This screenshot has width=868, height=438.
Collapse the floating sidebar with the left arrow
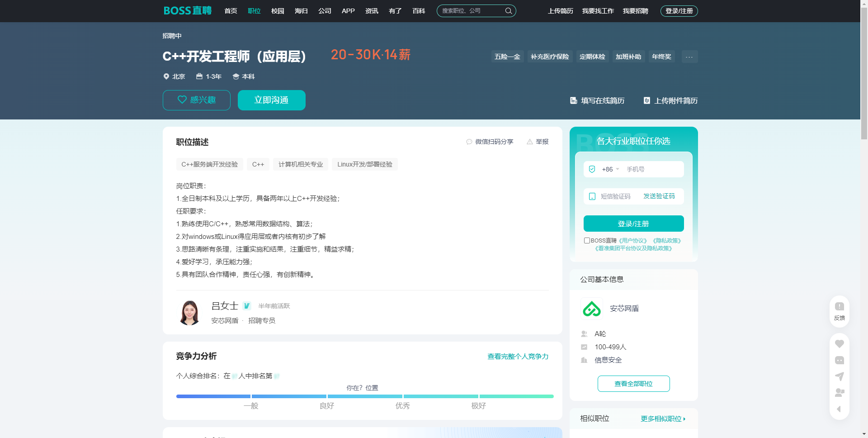coord(839,409)
